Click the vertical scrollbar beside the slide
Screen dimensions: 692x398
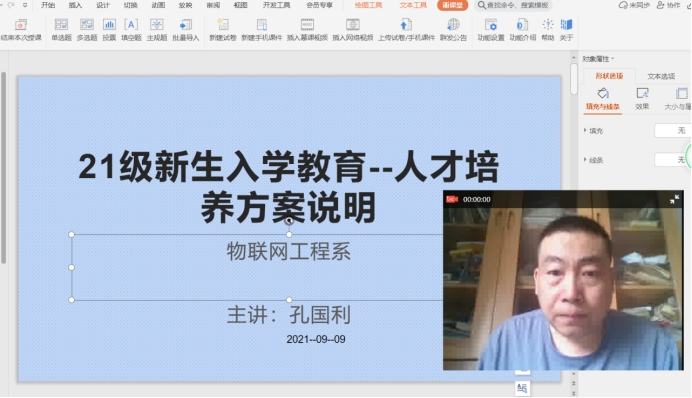point(574,80)
